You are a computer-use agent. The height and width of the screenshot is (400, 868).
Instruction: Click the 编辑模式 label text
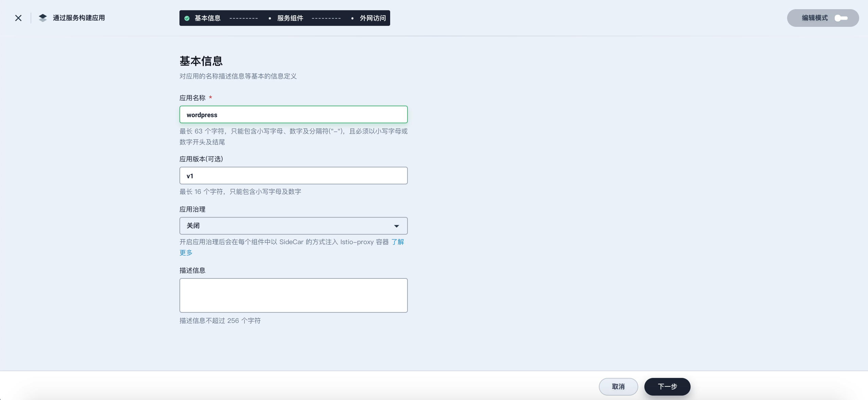click(x=815, y=18)
